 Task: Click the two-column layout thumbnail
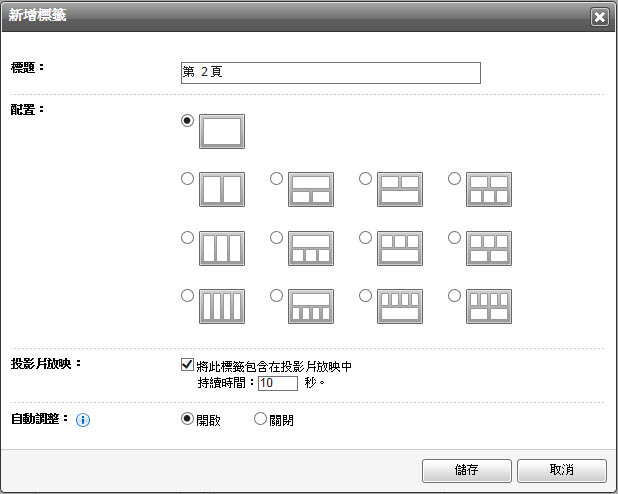click(x=222, y=189)
